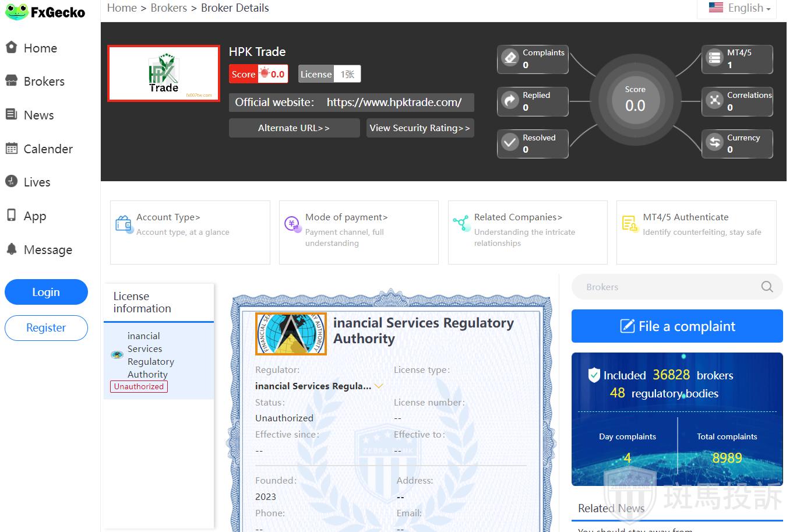
Task: Open the official website hpktrade.com link
Action: [394, 103]
